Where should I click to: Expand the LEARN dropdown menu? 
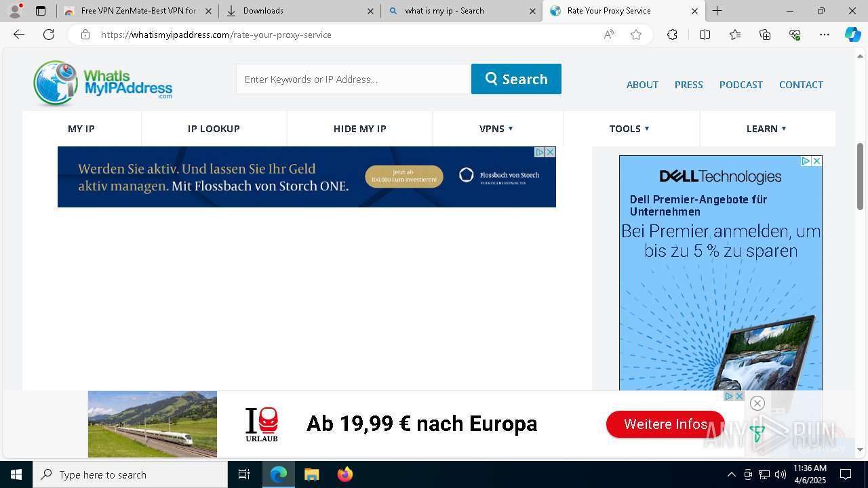point(767,129)
